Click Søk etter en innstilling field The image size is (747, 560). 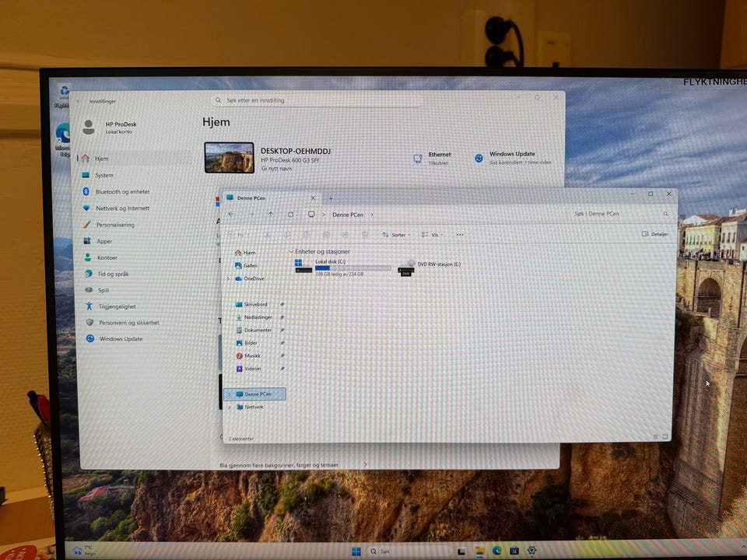coord(317,100)
